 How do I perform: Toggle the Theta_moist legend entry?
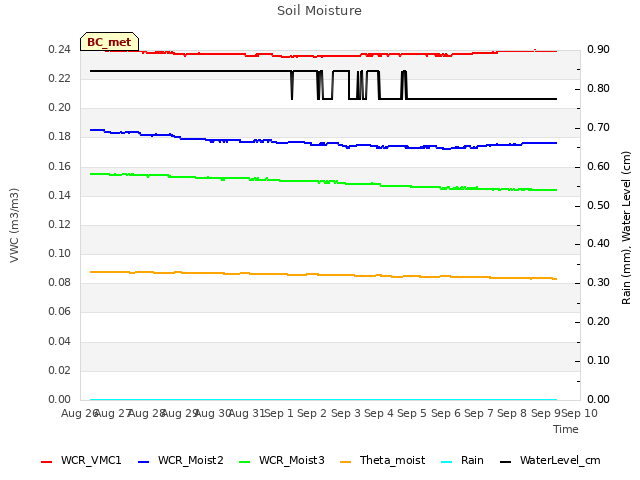(x=382, y=460)
